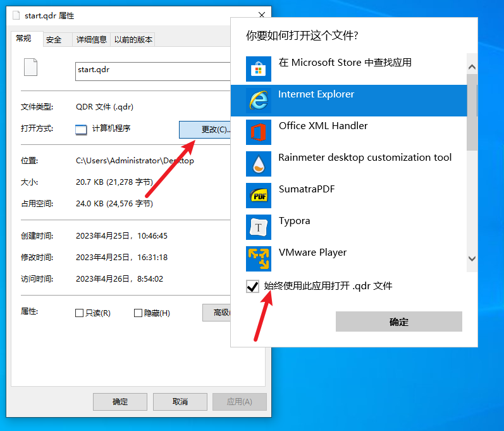Click the 创建时间 value 10:46:45
This screenshot has width=504, height=431.
point(121,236)
